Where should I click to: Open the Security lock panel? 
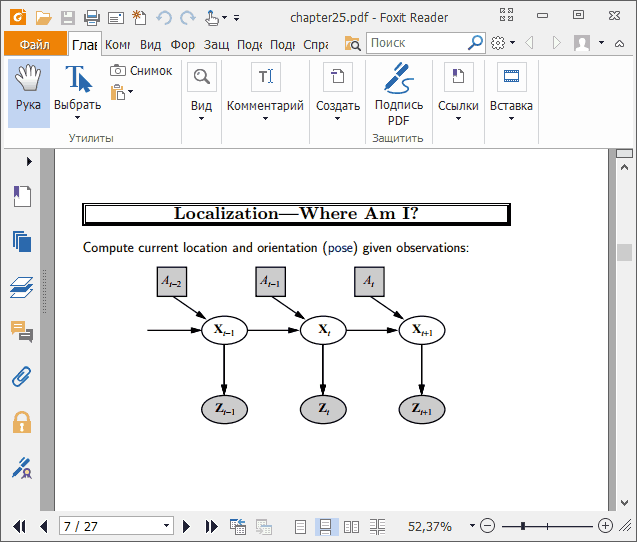[x=22, y=422]
